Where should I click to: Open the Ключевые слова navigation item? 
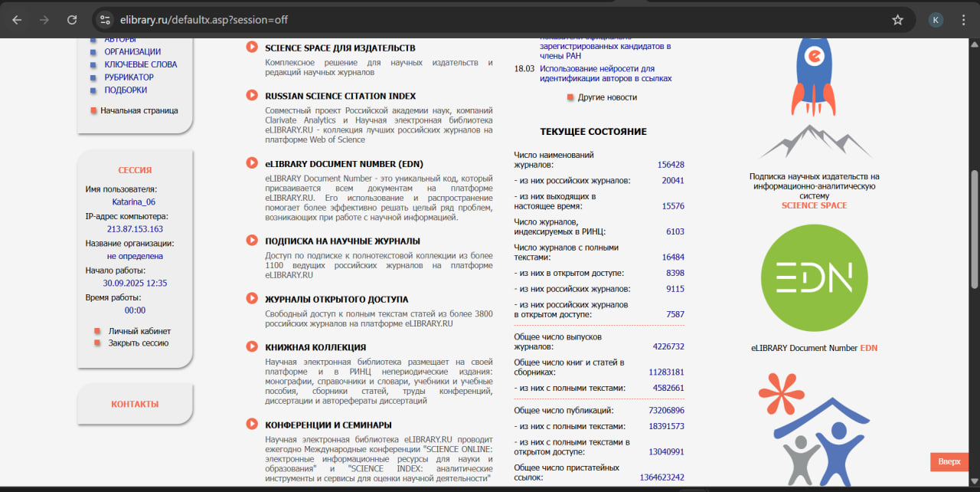click(x=140, y=64)
